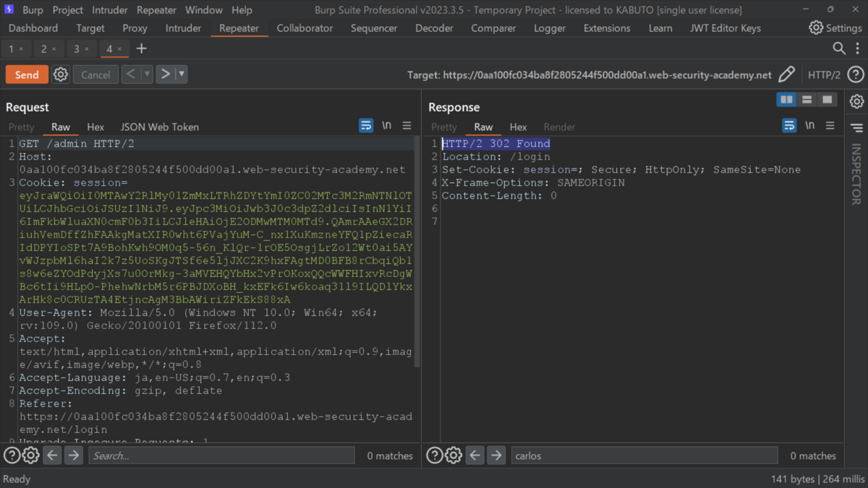868x488 pixels.
Task: Click the Cancel button
Action: (95, 74)
